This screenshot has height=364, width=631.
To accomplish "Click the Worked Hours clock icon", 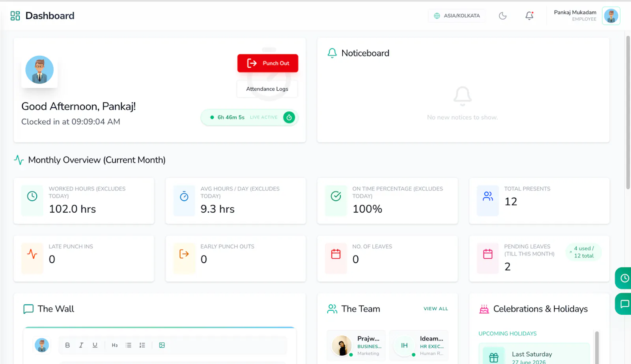I will pos(32,196).
